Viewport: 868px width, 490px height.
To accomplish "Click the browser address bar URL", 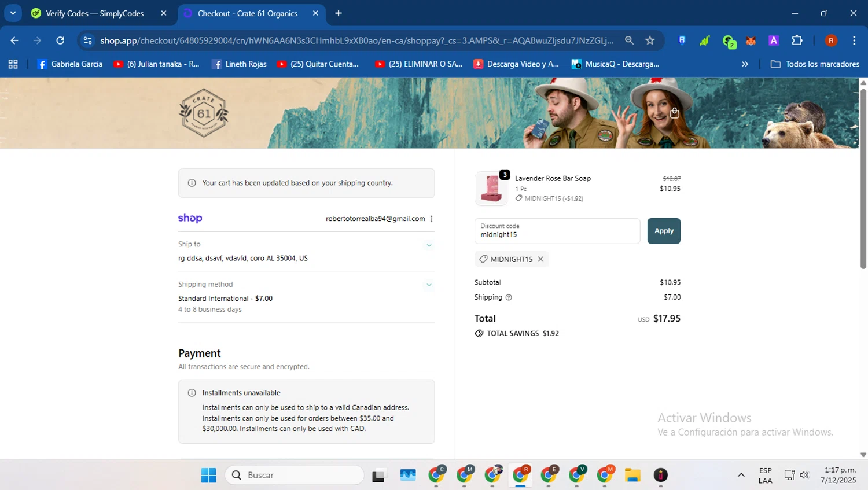I will 356,40.
